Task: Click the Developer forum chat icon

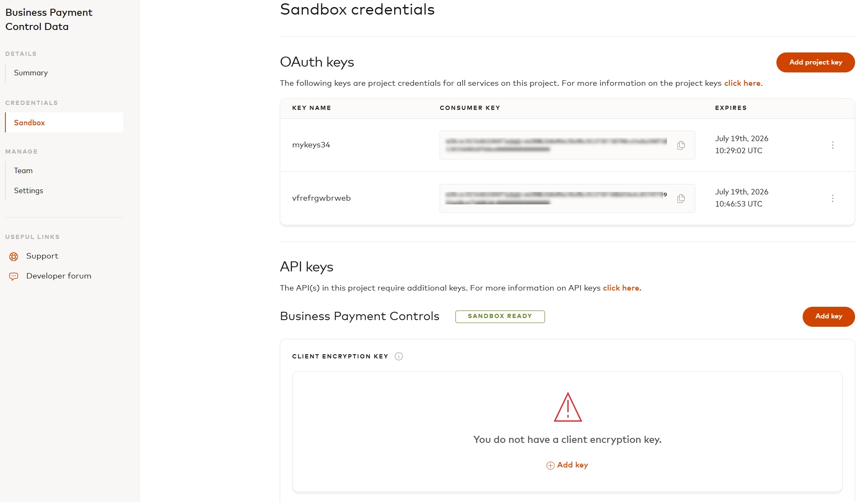Action: 14,276
